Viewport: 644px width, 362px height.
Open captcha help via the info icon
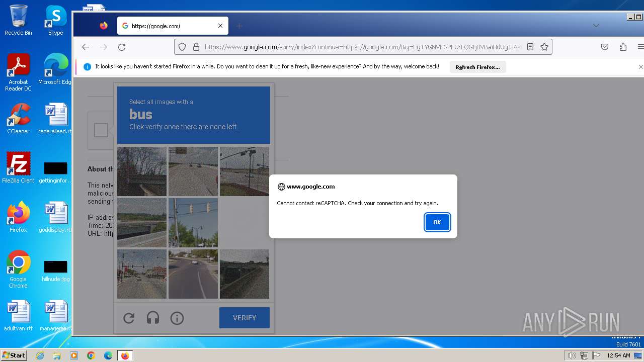point(177,318)
